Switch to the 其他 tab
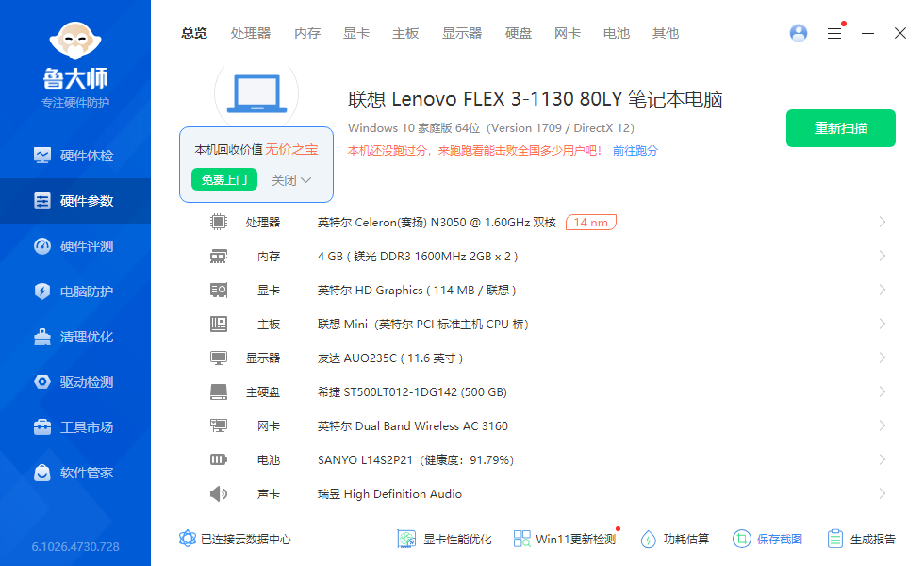Image resolution: width=924 pixels, height=566 pixels. point(666,34)
